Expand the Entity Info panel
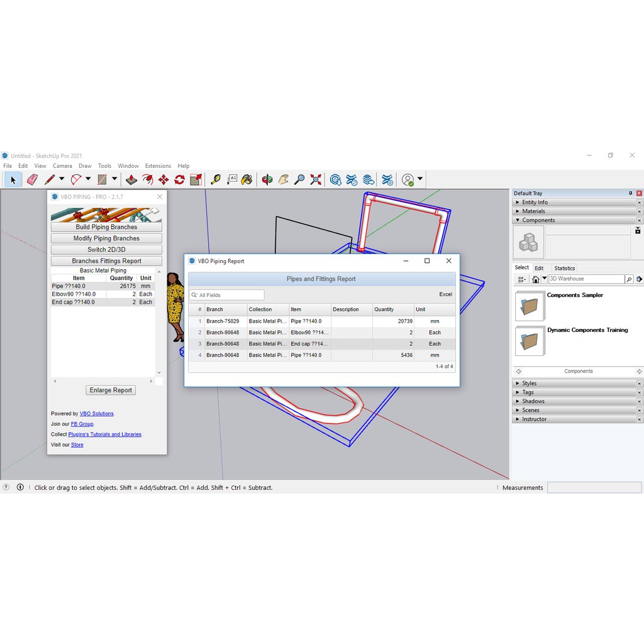This screenshot has height=644, width=644. [535, 203]
